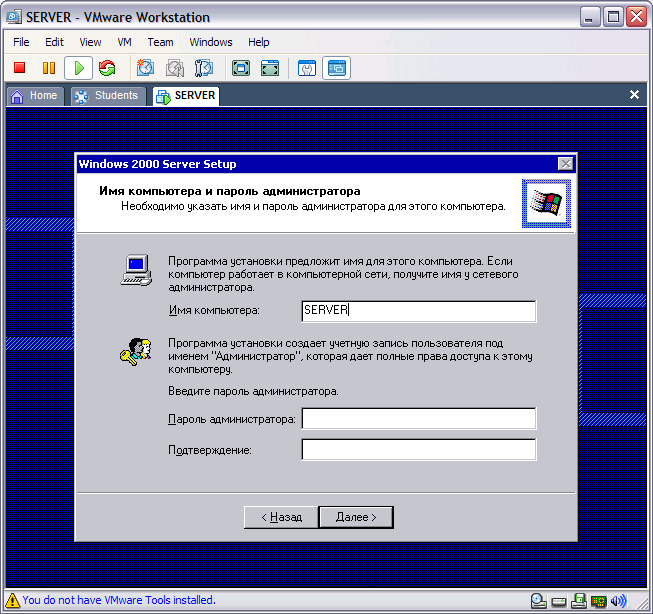Viewport: 653px width, 614px height.
Task: Click the status bar resize grip
Action: tap(641, 602)
